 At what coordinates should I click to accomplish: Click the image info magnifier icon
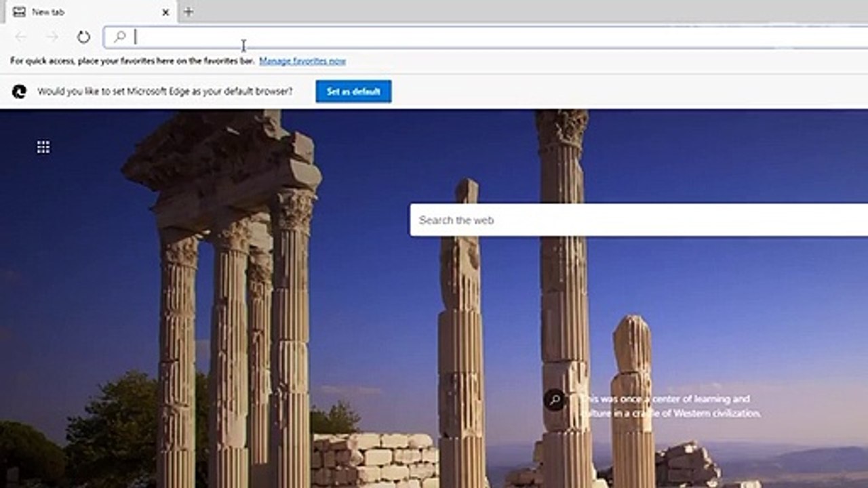point(554,400)
